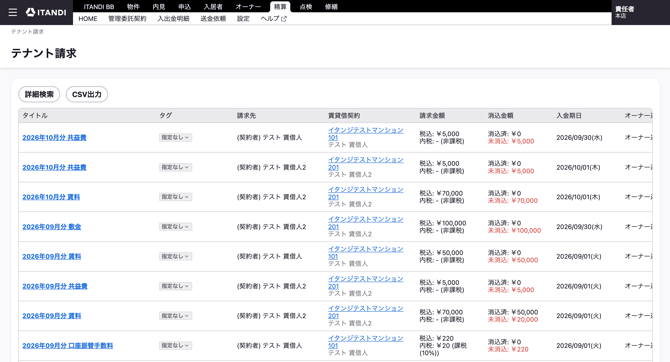Viewport: 670px width, 362px height.
Task: Switch to the 入居者 tab
Action: (x=213, y=6)
